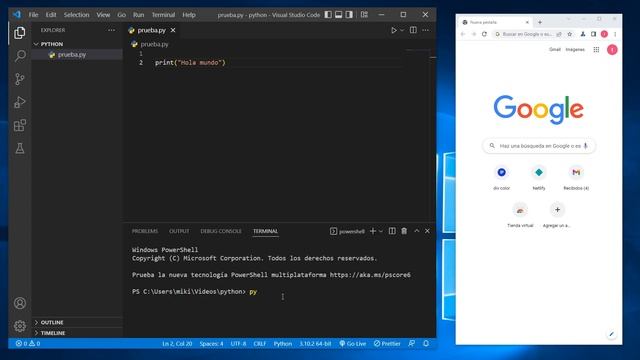Open Explorer Views and More Actions ellipsis

coord(111,30)
